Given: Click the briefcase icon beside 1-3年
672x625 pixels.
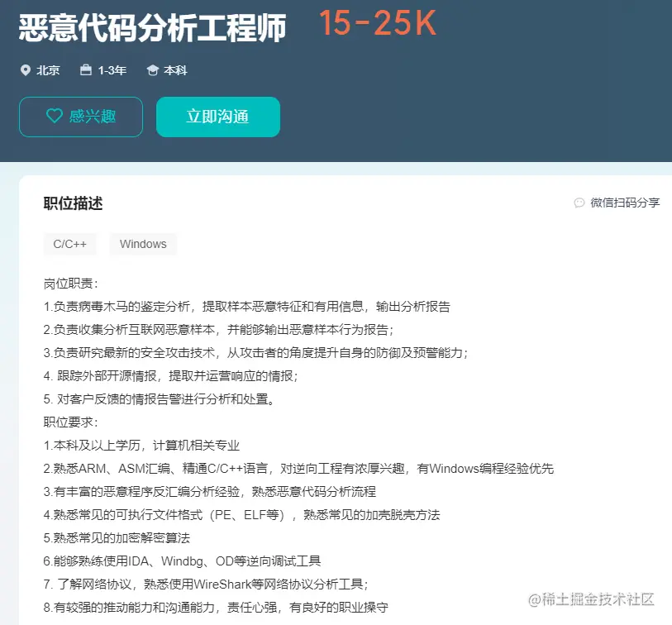Looking at the screenshot, I should click(86, 70).
